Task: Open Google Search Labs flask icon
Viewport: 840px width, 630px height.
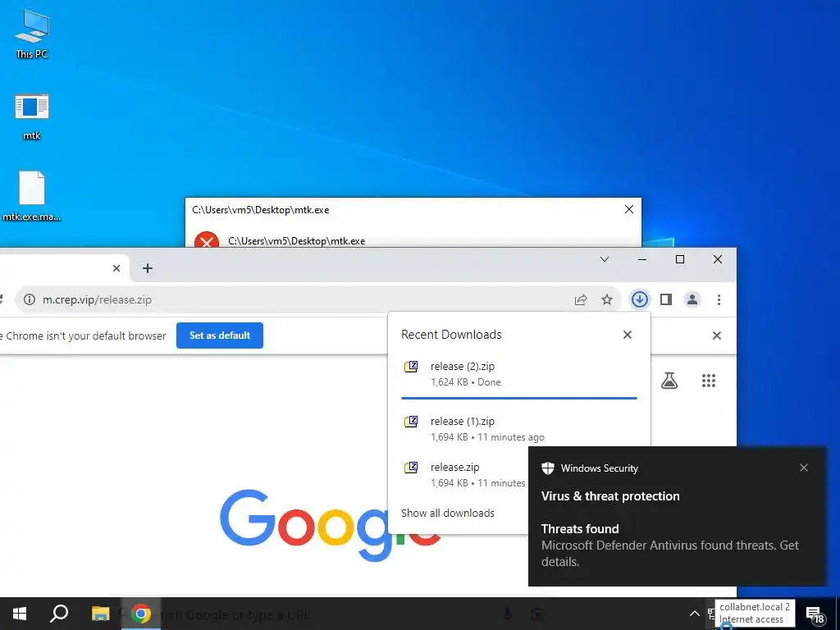Action: click(669, 381)
